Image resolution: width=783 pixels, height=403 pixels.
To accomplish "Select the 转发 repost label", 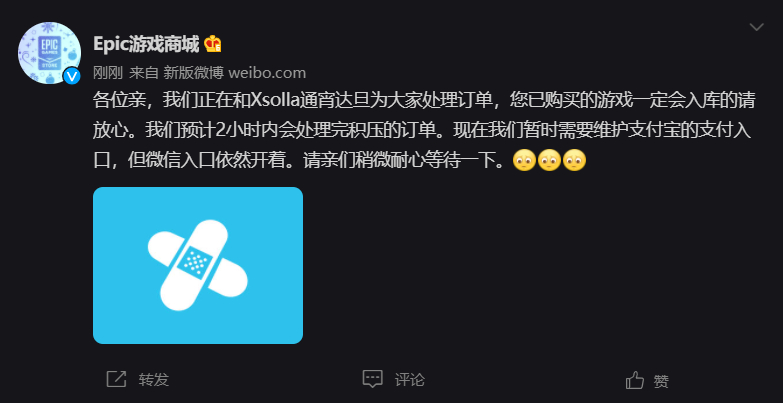I will [154, 380].
